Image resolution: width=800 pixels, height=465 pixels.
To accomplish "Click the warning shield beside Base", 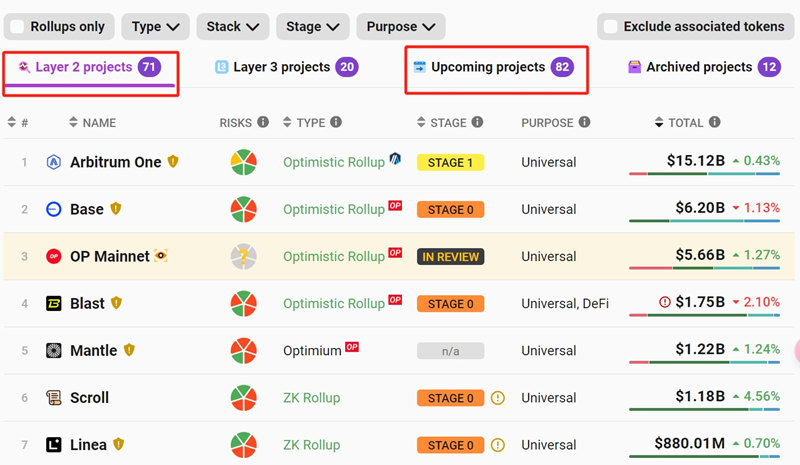I will click(x=116, y=209).
